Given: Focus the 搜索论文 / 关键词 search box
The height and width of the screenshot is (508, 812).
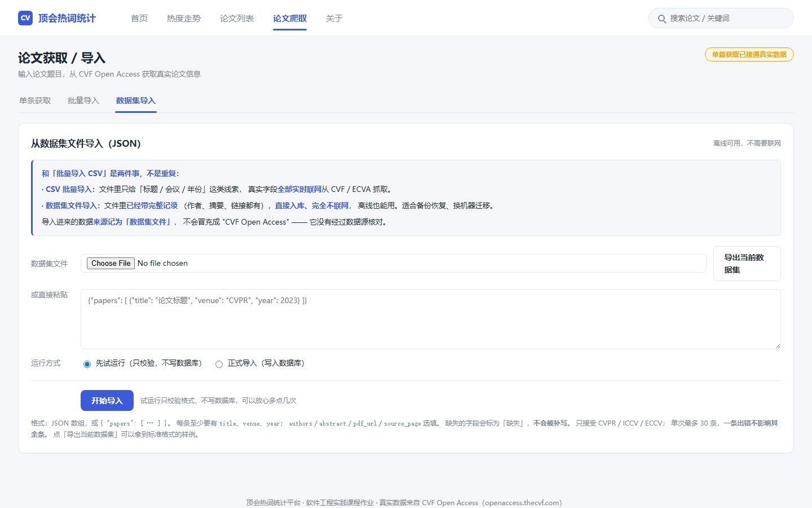Looking at the screenshot, I should click(721, 18).
